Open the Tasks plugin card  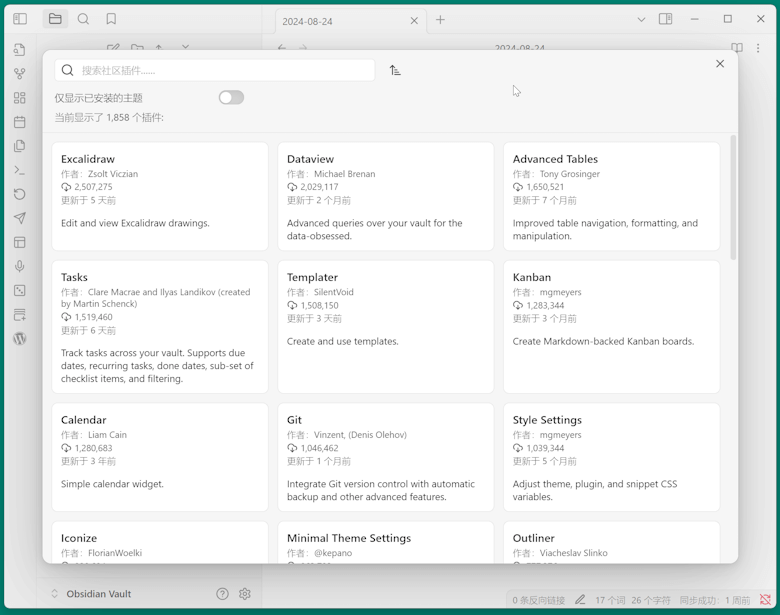tap(160, 327)
